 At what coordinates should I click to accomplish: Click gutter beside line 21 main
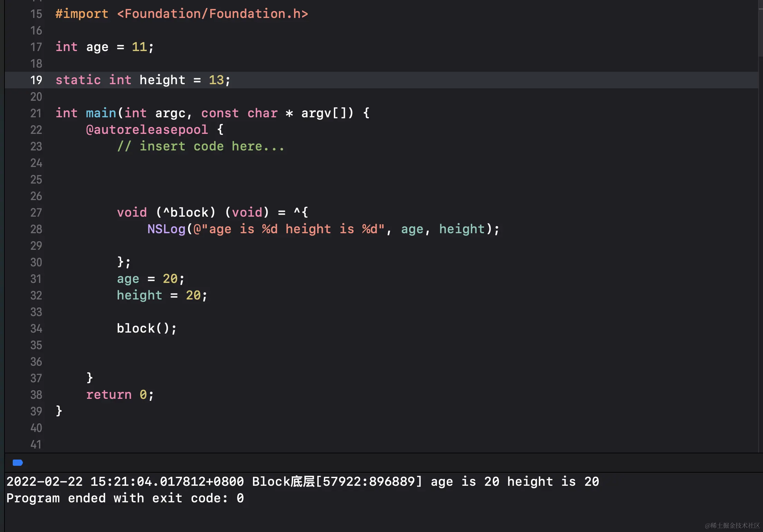(36, 113)
